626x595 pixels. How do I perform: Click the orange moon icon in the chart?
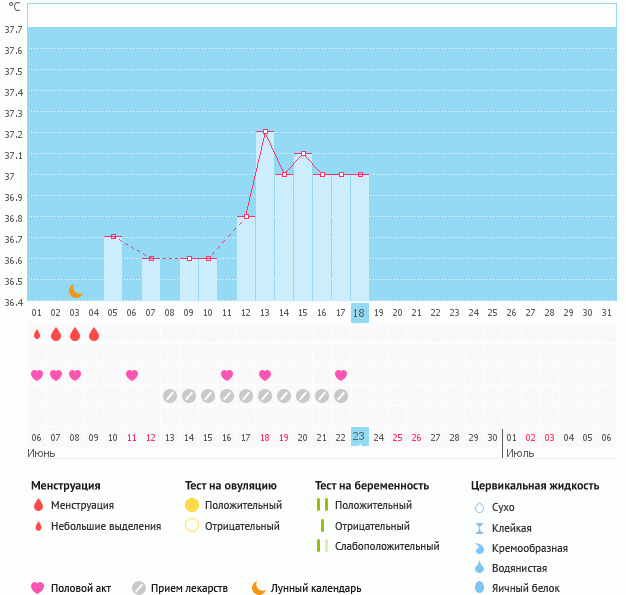click(x=76, y=290)
